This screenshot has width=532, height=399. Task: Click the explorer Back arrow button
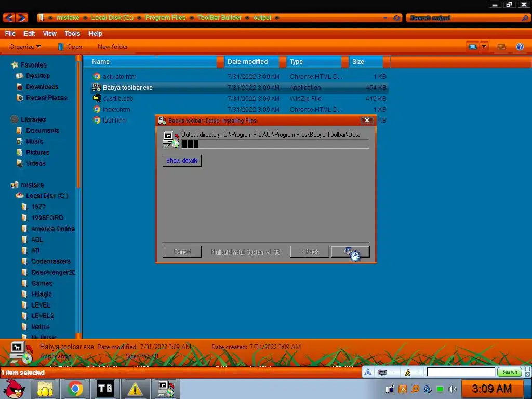(x=9, y=18)
